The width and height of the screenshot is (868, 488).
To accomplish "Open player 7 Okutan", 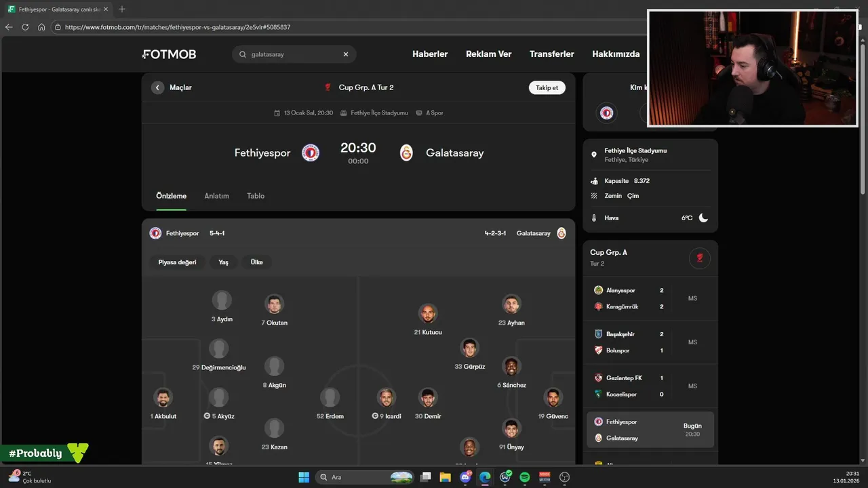I will (x=274, y=310).
